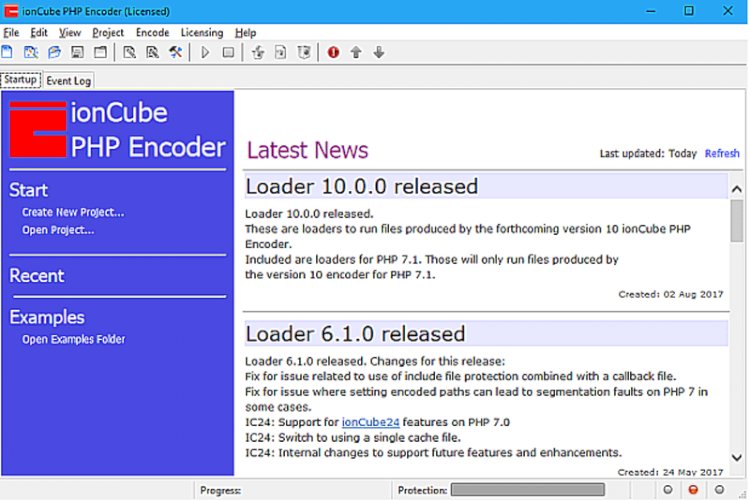
Task: Click the red exclamation error icon
Action: [333, 52]
